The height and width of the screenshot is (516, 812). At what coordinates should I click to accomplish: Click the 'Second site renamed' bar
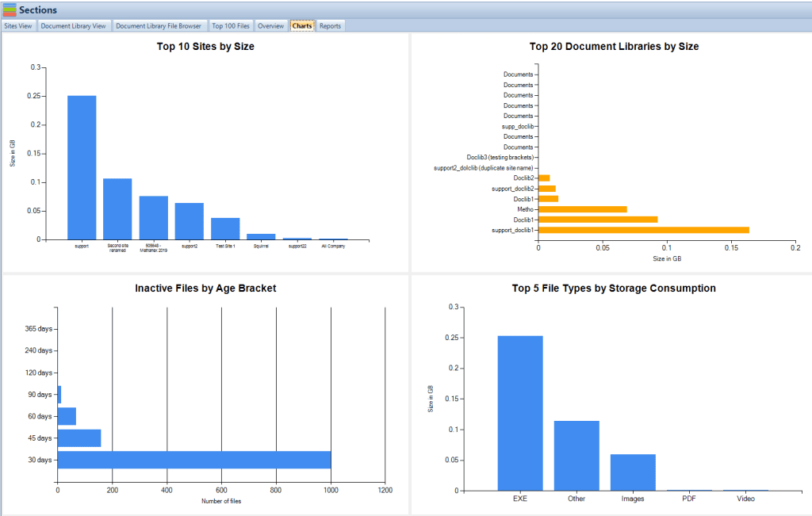pyautogui.click(x=117, y=208)
